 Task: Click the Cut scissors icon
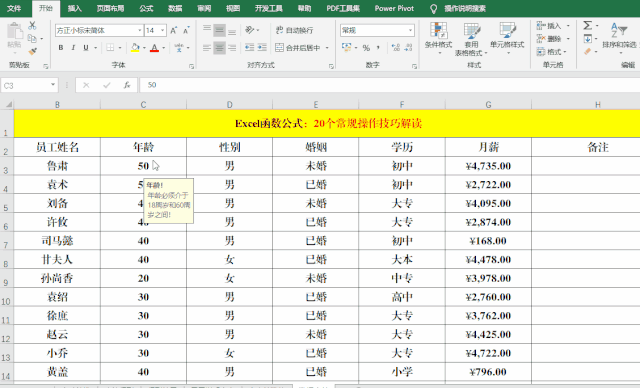(32, 25)
